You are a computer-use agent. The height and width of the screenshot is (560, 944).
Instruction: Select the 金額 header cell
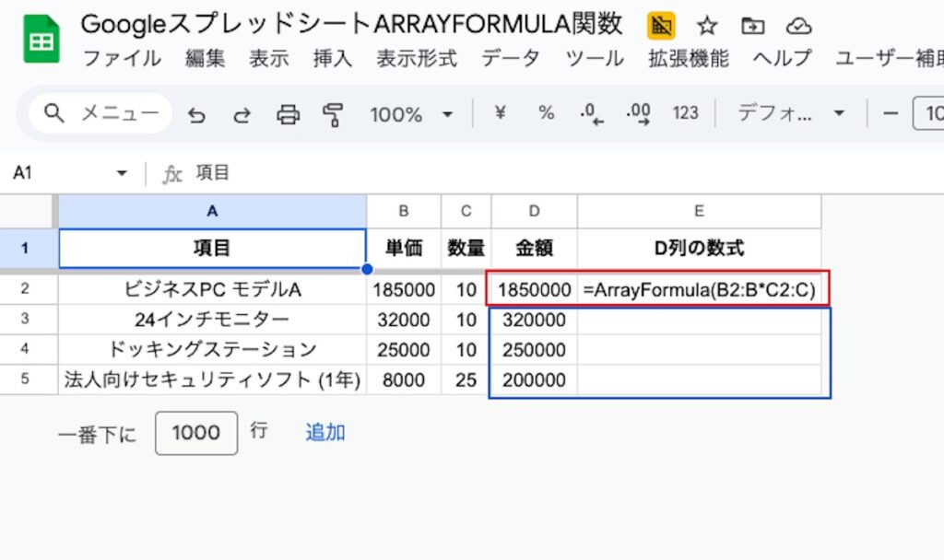534,248
